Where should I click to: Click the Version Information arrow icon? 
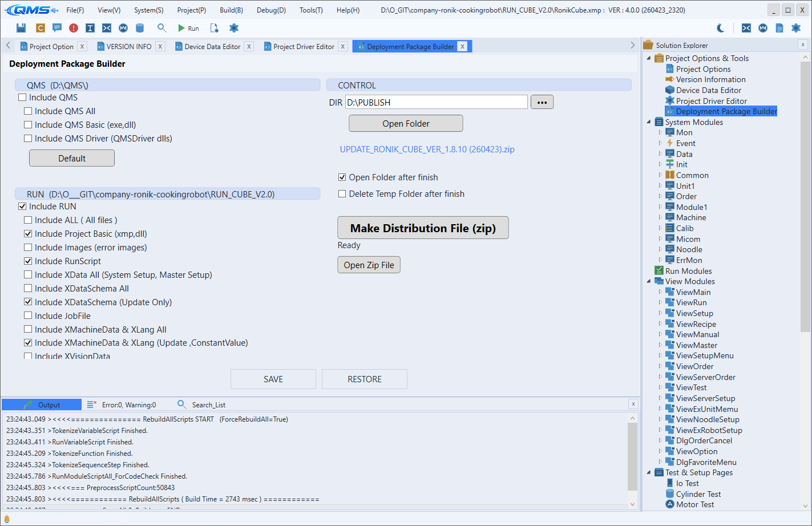(x=670, y=79)
